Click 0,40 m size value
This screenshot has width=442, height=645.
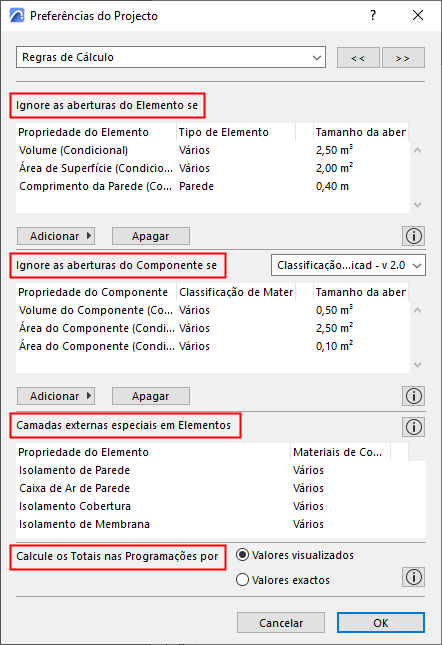coord(332,186)
